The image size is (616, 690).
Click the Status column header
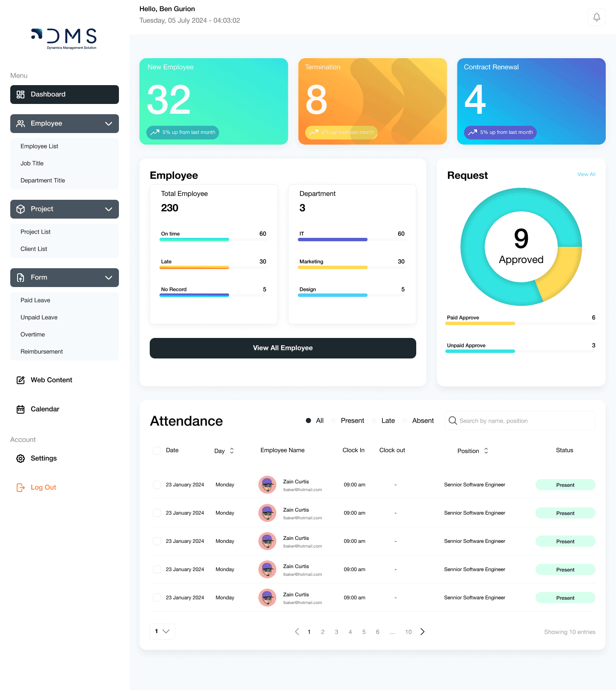[x=564, y=450]
